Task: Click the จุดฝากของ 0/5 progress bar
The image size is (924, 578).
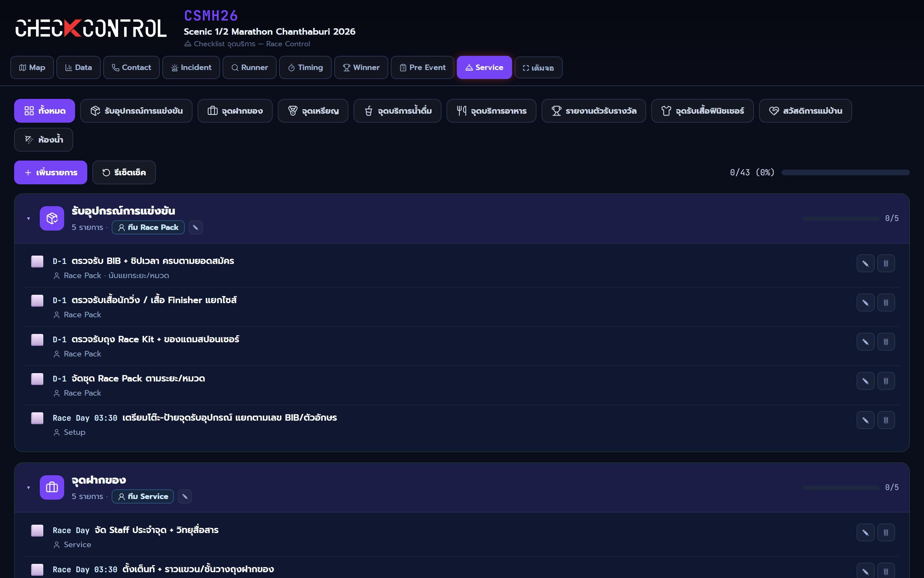Action: coord(841,488)
